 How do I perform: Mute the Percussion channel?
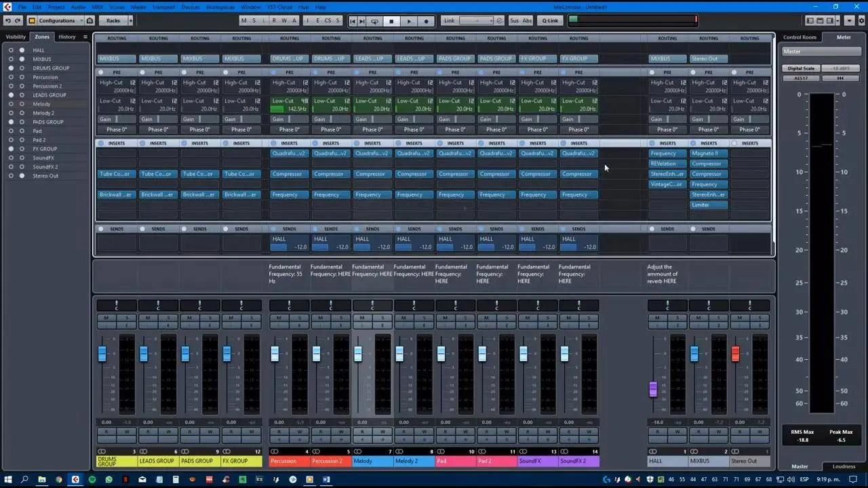tap(279, 318)
